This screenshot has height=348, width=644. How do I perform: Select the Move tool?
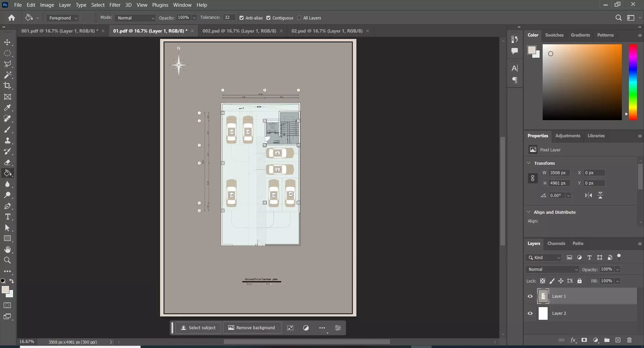pyautogui.click(x=7, y=43)
